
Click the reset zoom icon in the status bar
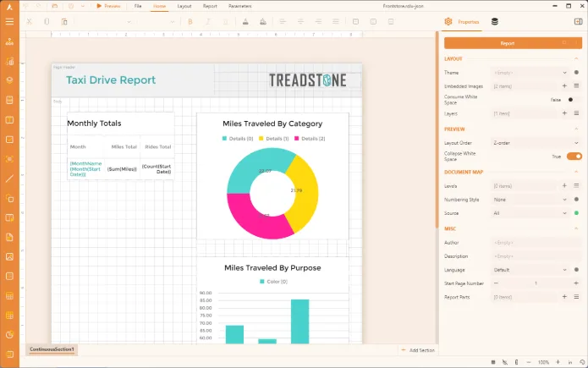(582, 362)
